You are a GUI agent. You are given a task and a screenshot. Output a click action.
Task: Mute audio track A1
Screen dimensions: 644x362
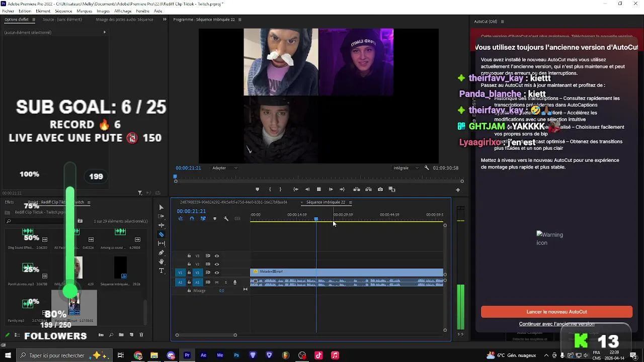click(x=217, y=282)
